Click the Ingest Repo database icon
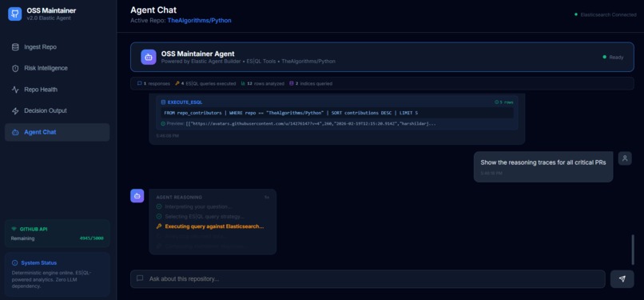The height and width of the screenshot is (300, 644). point(15,47)
